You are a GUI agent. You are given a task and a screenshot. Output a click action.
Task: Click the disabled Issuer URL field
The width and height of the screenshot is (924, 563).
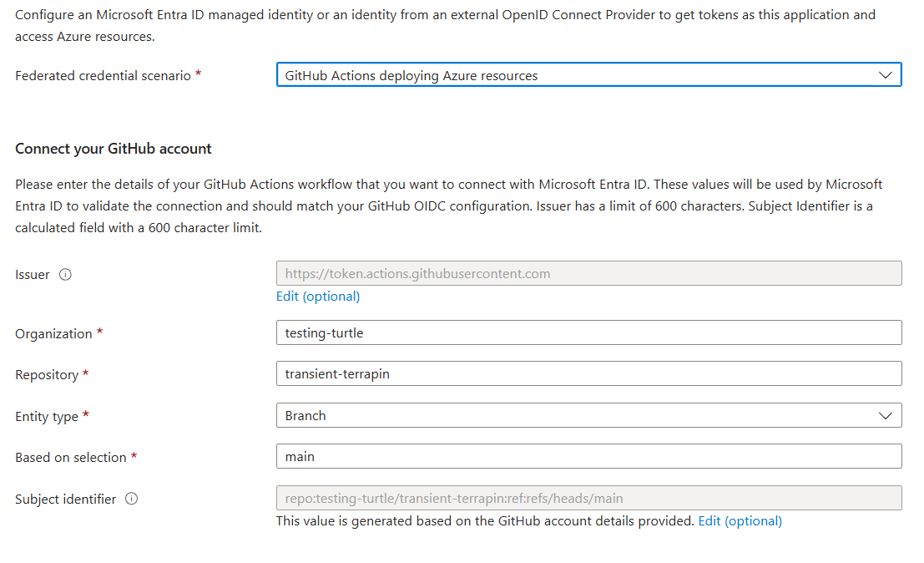pos(588,273)
